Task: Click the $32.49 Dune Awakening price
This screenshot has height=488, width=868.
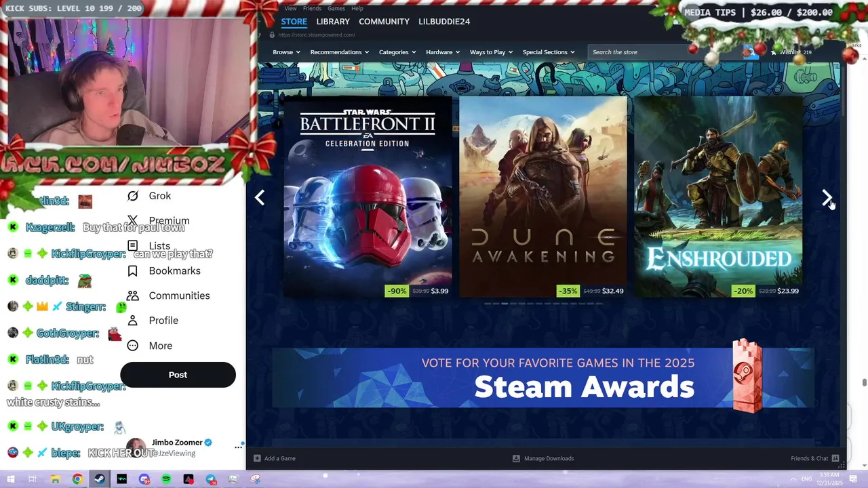Action: (x=613, y=291)
